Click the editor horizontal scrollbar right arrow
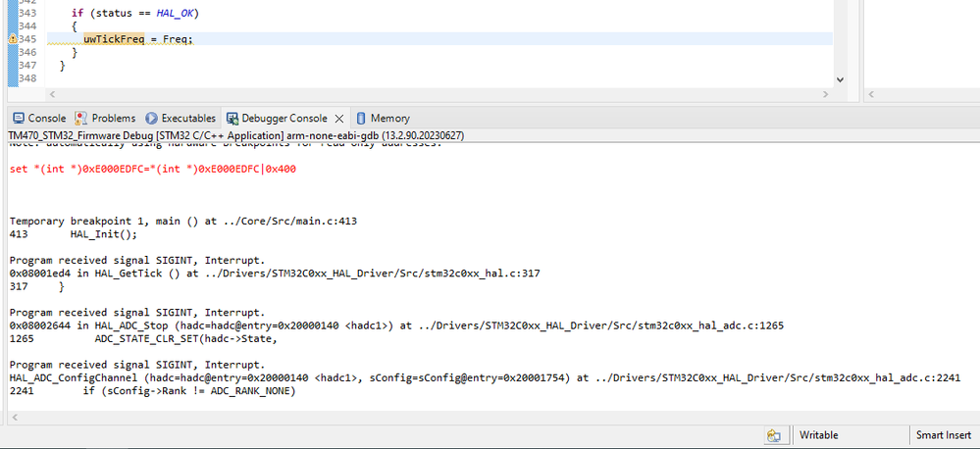The image size is (980, 449). click(x=826, y=94)
